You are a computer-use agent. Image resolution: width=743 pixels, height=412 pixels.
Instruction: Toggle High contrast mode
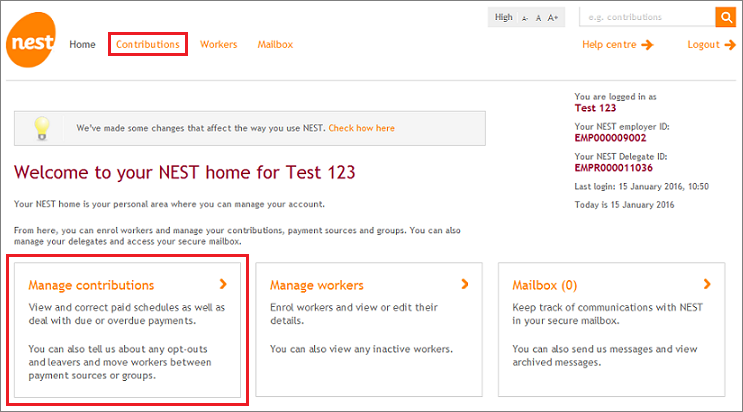[504, 18]
